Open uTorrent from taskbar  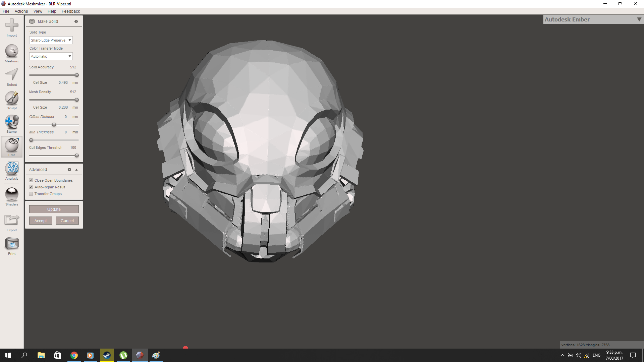point(123,355)
